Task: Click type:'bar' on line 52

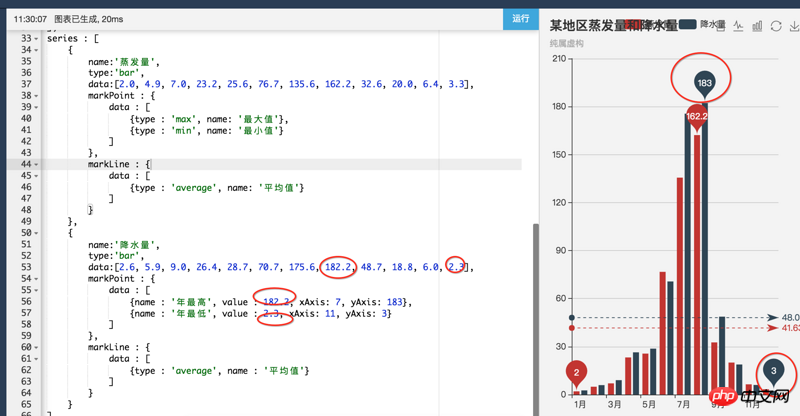Action: point(116,256)
